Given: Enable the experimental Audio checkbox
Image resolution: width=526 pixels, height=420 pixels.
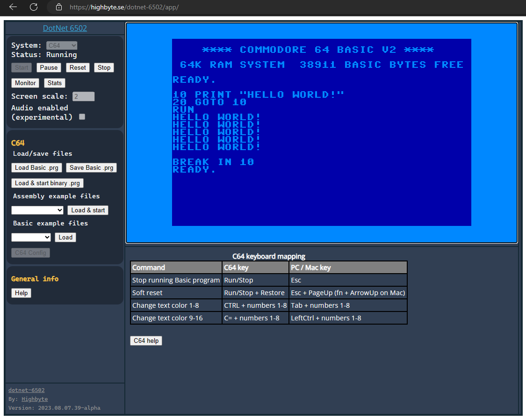Looking at the screenshot, I should point(82,117).
